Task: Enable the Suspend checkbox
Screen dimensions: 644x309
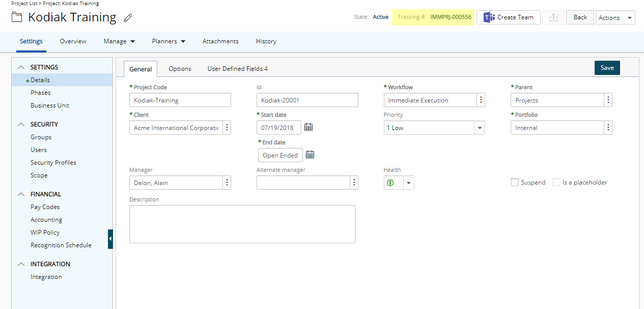Action: click(x=515, y=182)
